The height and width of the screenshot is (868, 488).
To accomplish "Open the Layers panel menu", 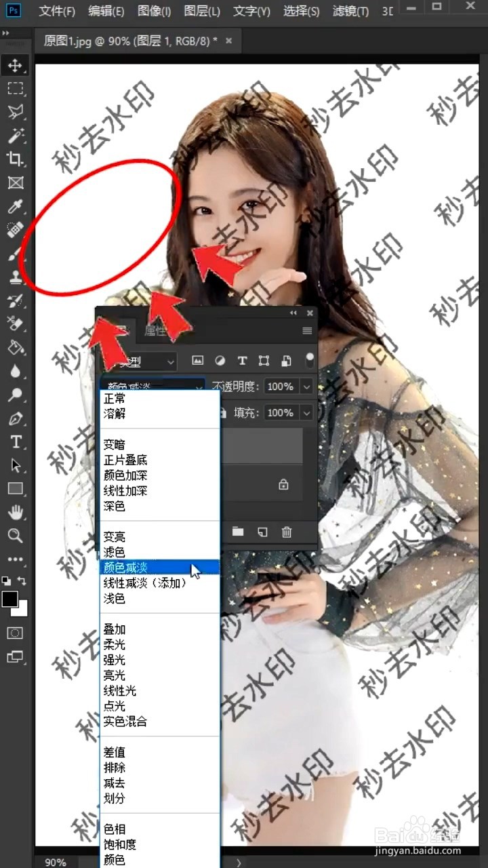I will coord(307,331).
